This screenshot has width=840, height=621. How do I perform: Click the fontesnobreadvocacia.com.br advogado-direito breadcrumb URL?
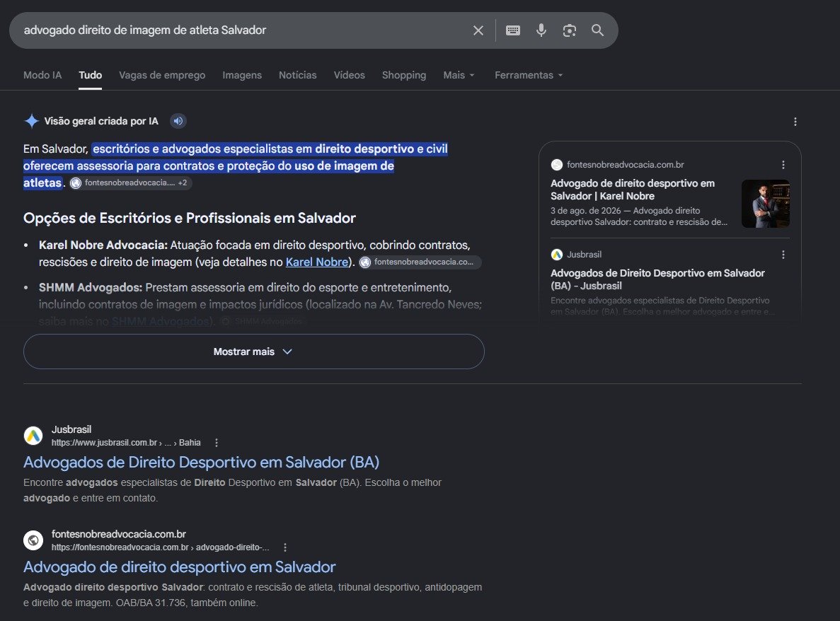(x=160, y=547)
